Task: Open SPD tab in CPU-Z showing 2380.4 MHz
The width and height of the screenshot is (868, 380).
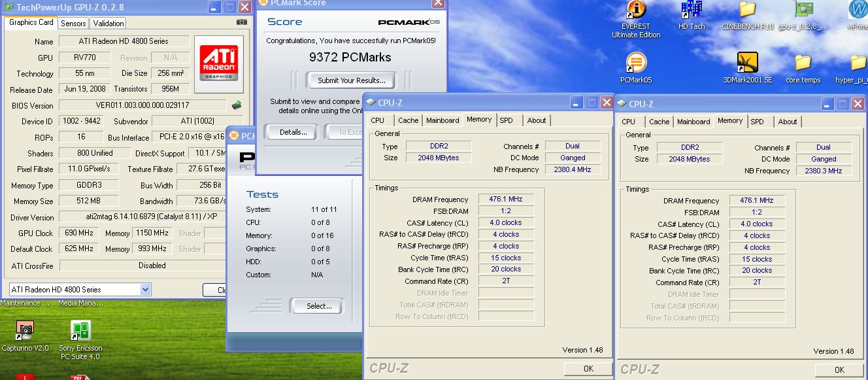Action: 507,120
